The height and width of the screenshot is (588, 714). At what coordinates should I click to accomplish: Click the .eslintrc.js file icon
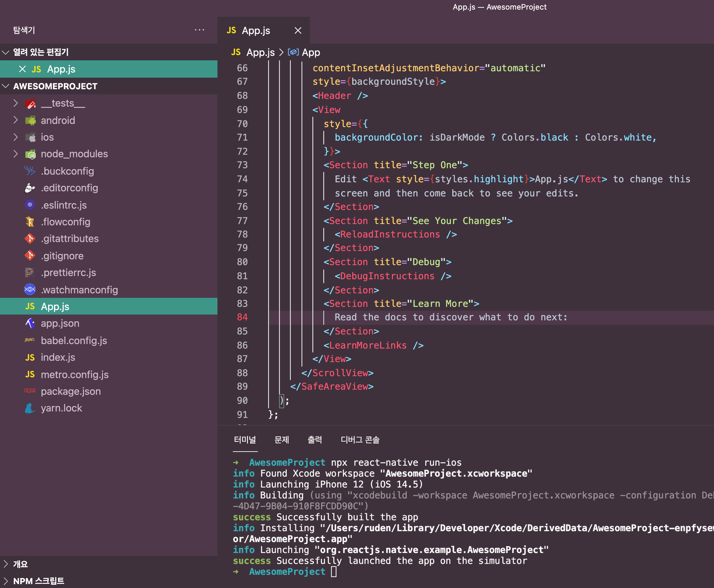point(30,205)
